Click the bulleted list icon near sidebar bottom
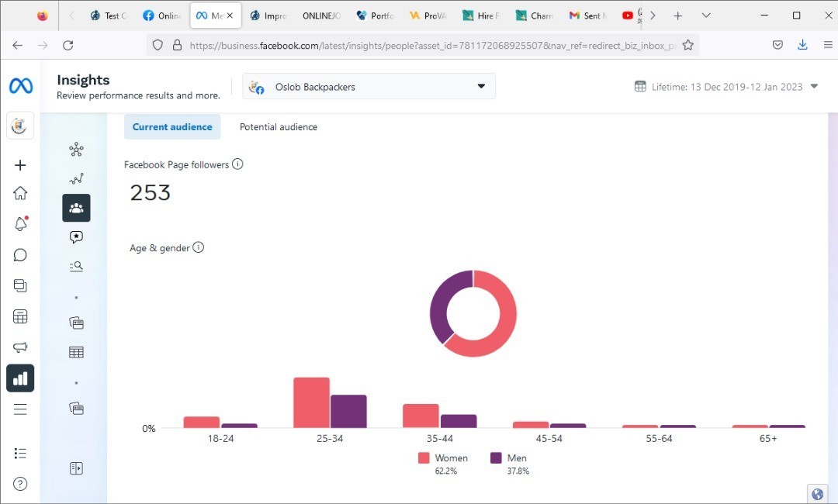Screen dimensions: 838x504 coord(19,454)
